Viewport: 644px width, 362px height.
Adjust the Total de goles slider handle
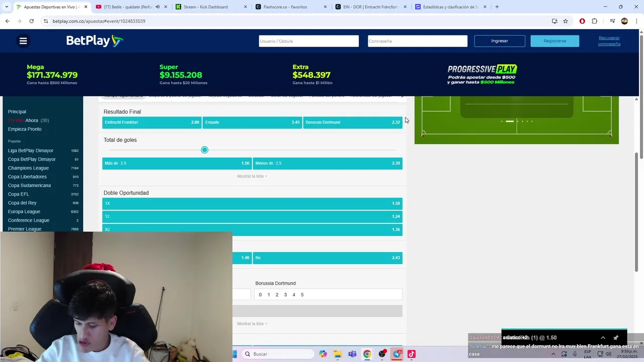click(x=204, y=150)
